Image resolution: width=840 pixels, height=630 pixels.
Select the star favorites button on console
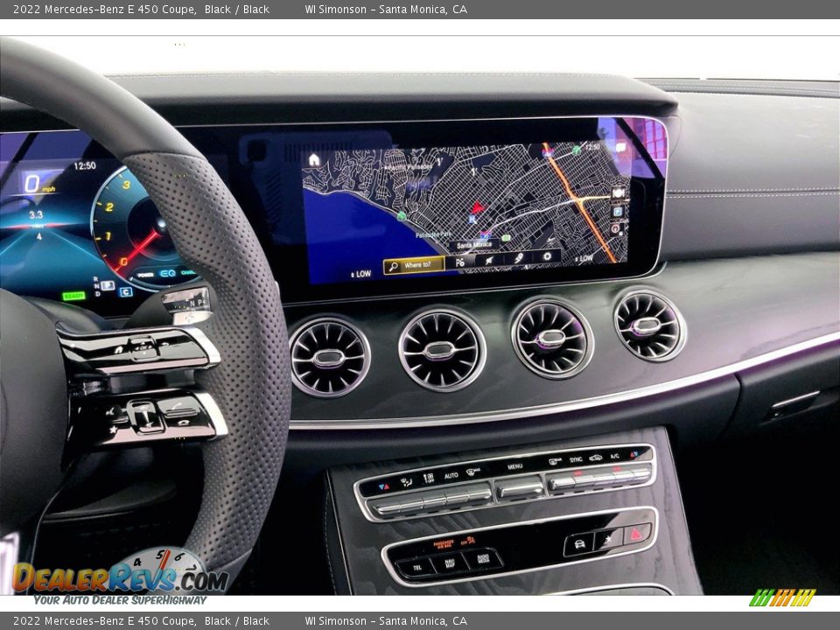pyautogui.click(x=609, y=539)
